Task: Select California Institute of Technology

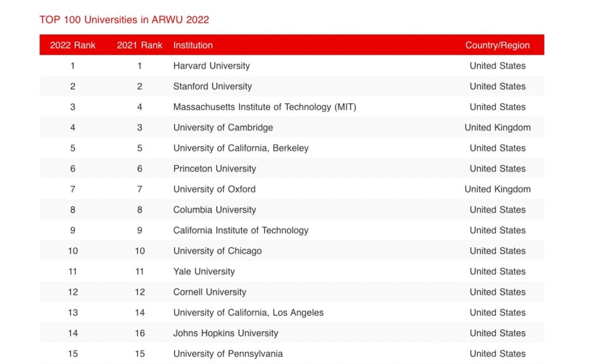Action: point(240,231)
